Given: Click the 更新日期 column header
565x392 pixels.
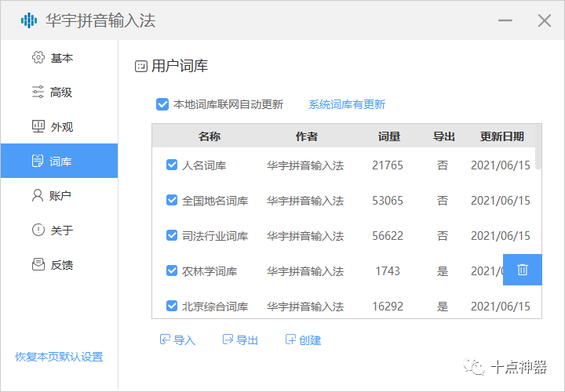Looking at the screenshot, I should (x=502, y=136).
